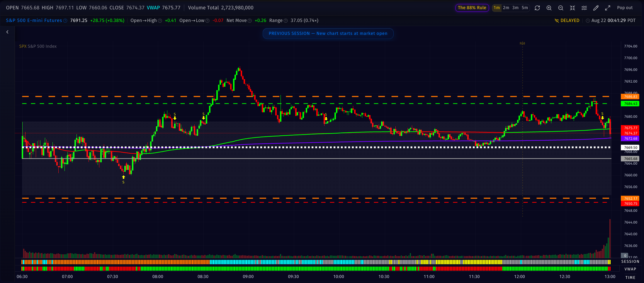Click the collapse arrows reset-view icon

(x=572, y=8)
